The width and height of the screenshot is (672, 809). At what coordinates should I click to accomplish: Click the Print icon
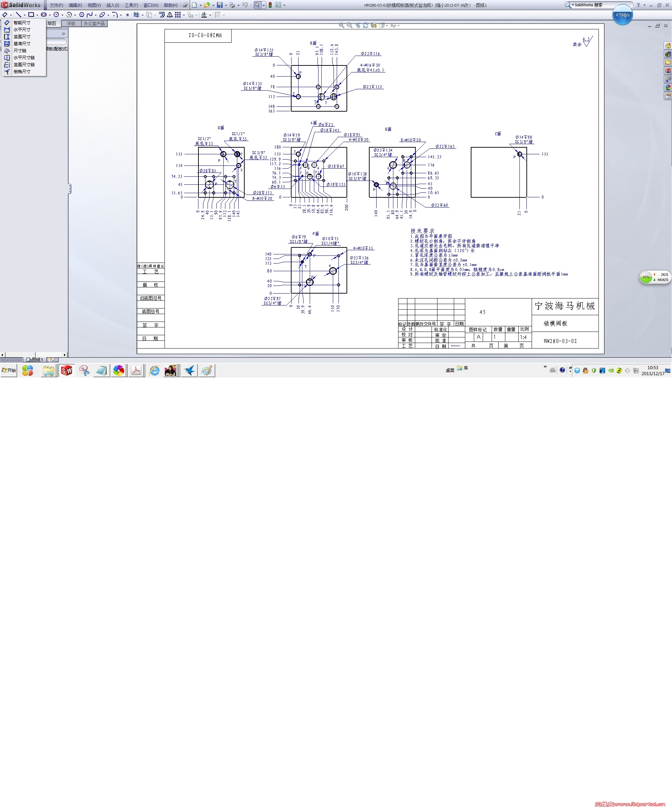(232, 5)
